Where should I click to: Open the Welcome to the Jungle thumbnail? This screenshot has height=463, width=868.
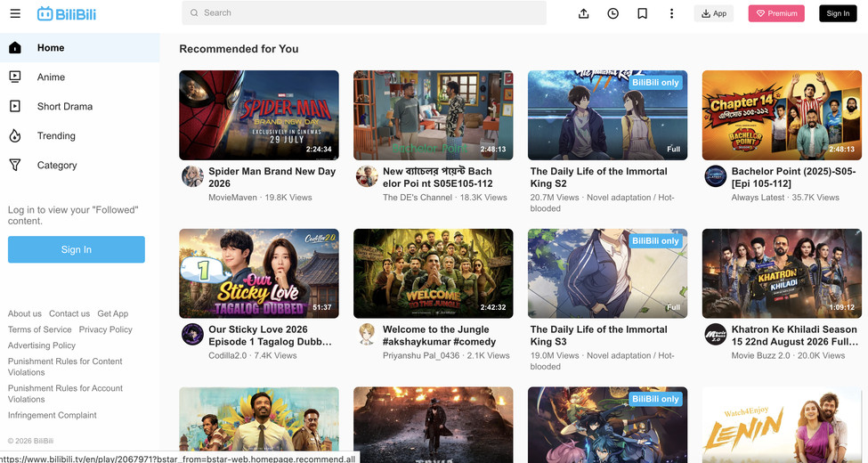(x=434, y=273)
